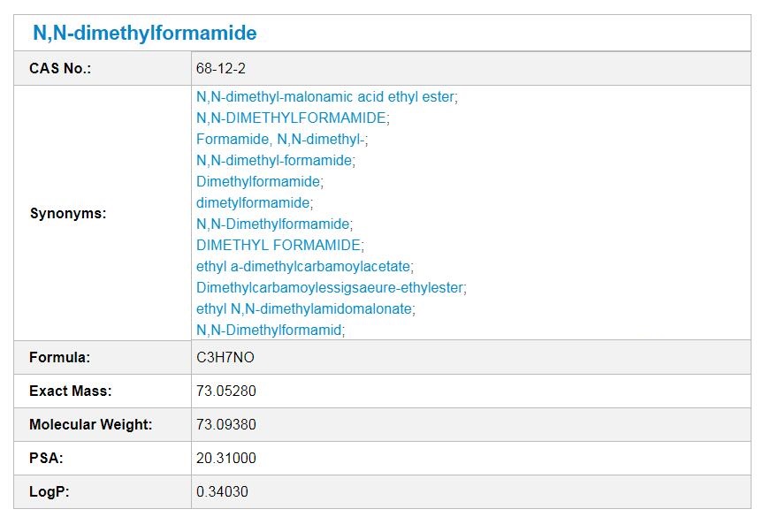
Task: Select the exact mass value 73.05280
Action: (225, 391)
